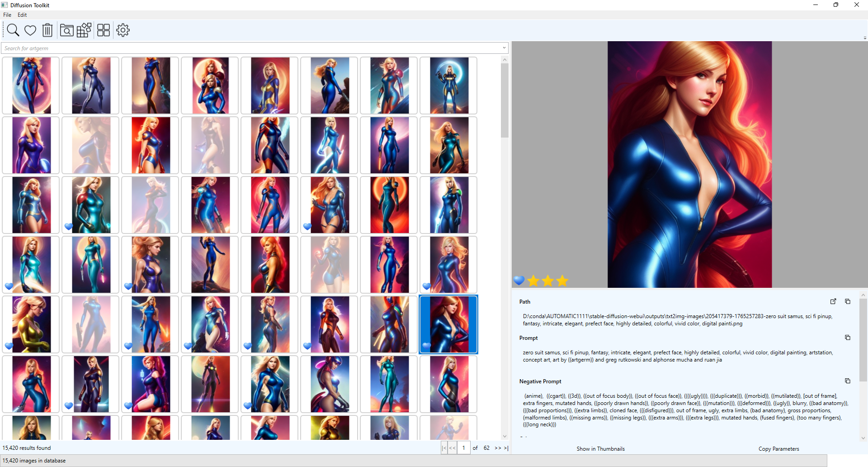Copy the image Path using its copy icon

pos(848,301)
